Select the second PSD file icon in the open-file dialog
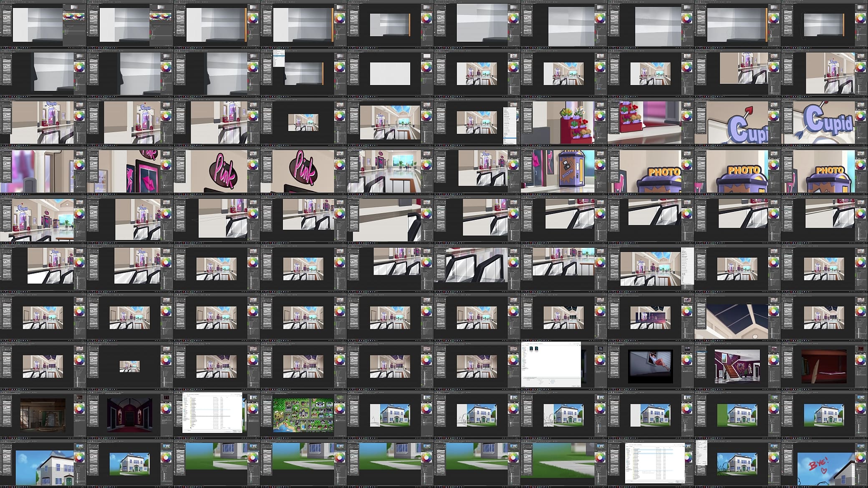The width and height of the screenshot is (868, 488). tap(536, 349)
